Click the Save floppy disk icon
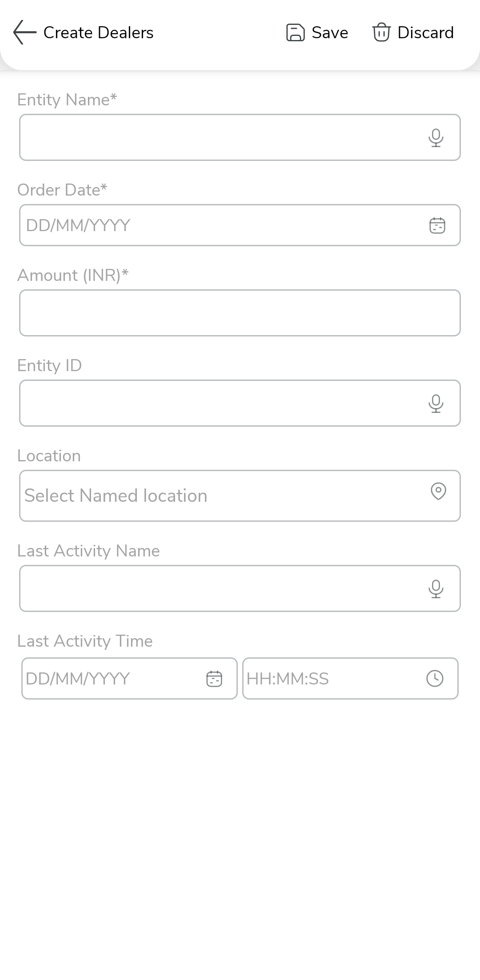The width and height of the screenshot is (480, 980). 295,32
